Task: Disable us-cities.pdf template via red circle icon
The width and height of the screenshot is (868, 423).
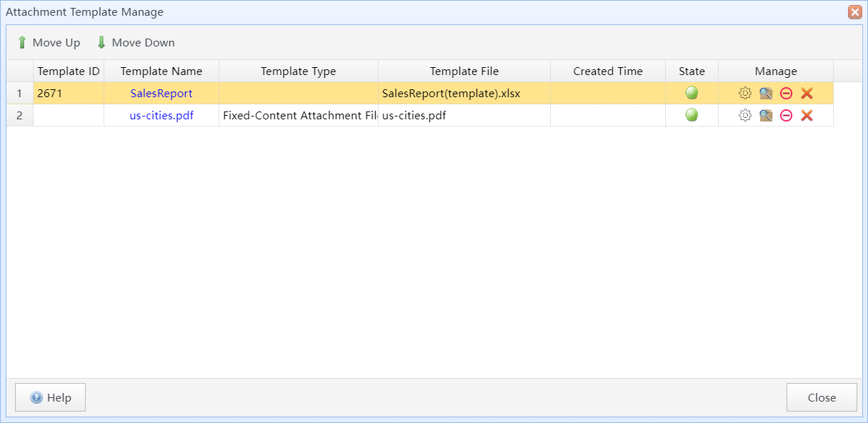Action: pos(786,115)
